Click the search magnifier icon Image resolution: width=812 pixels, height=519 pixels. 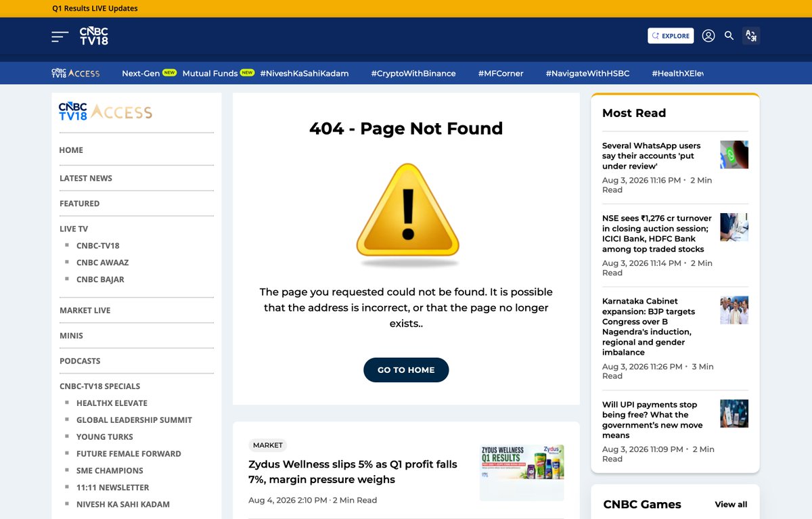729,36
